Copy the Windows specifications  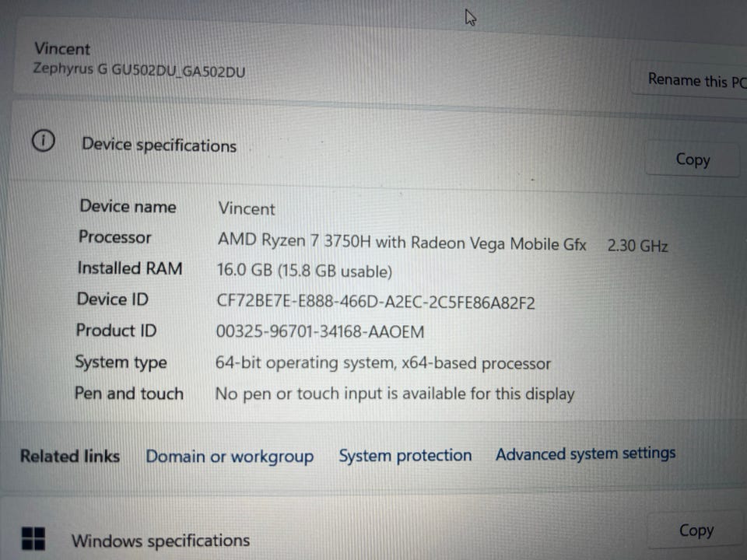696,530
